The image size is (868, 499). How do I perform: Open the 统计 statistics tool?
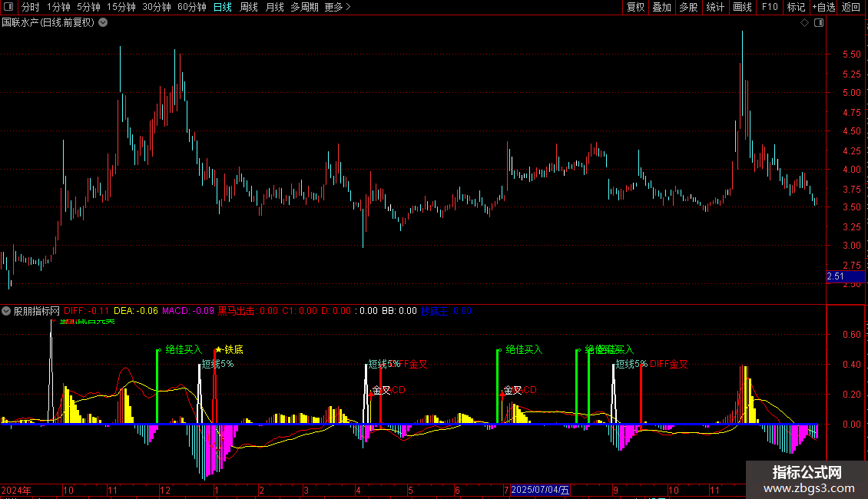click(715, 7)
